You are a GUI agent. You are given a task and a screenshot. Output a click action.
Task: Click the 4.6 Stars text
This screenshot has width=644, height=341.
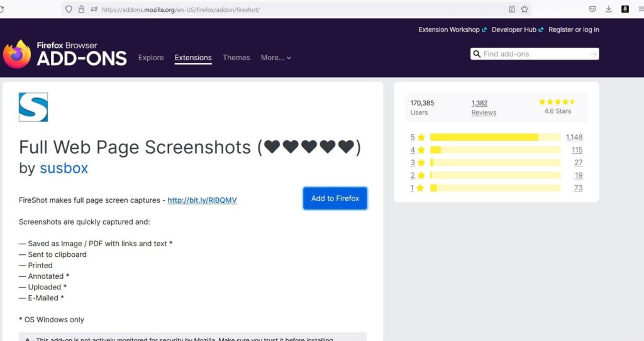point(557,111)
